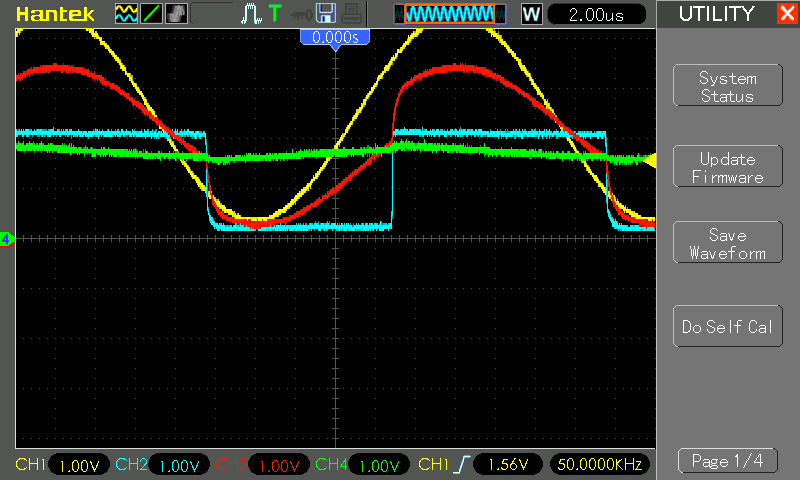The width and height of the screenshot is (800, 480).
Task: Click the W window mode icon
Action: 531,14
